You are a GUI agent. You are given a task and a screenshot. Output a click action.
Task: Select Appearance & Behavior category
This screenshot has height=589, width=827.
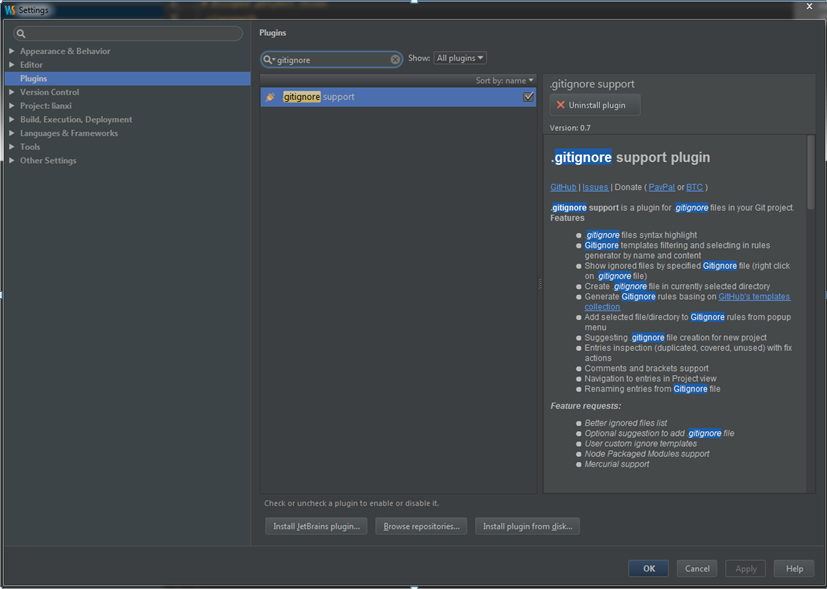(x=65, y=51)
